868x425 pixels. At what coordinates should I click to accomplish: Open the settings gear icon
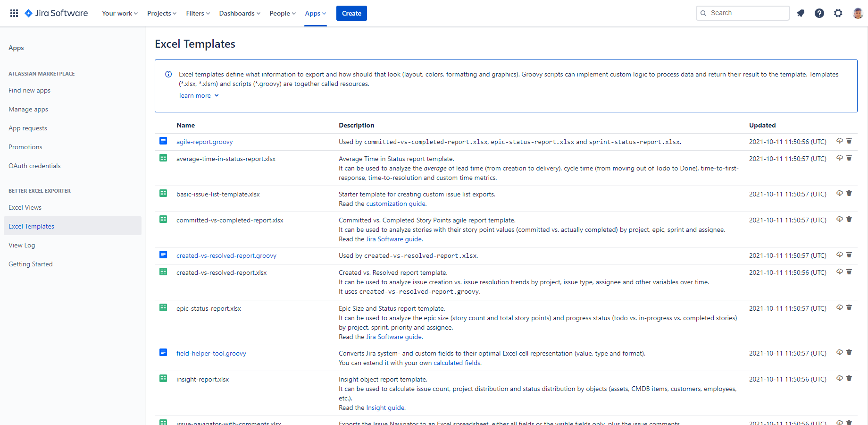838,13
